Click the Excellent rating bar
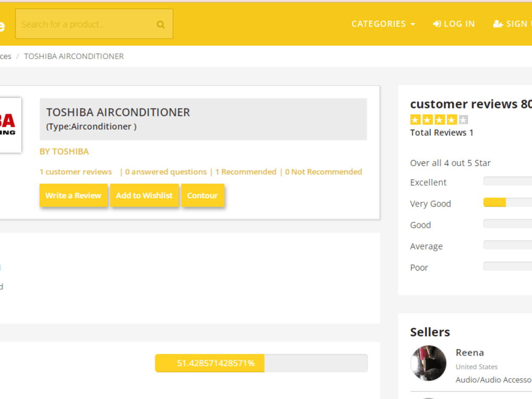532x399 pixels. (508, 181)
